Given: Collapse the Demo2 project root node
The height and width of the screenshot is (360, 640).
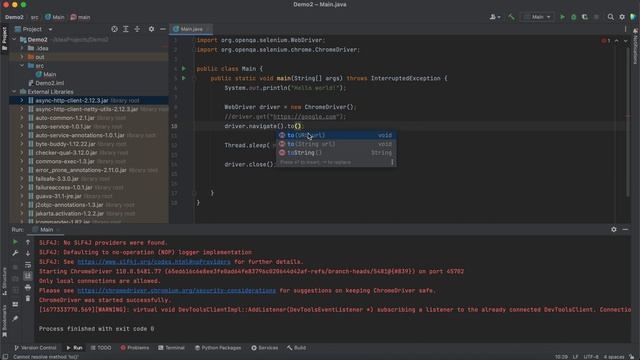Looking at the screenshot, I should (14, 40).
